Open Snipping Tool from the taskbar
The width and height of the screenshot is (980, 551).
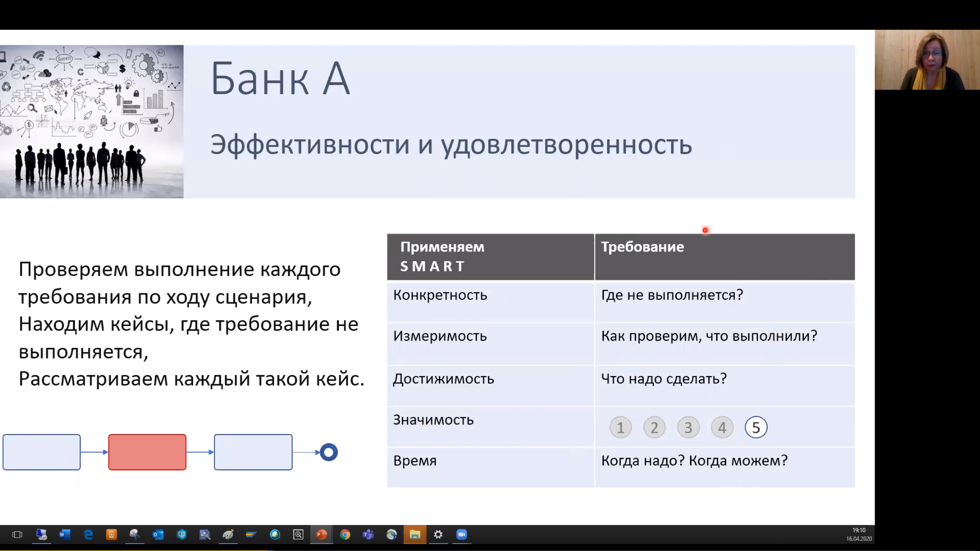coord(135,535)
